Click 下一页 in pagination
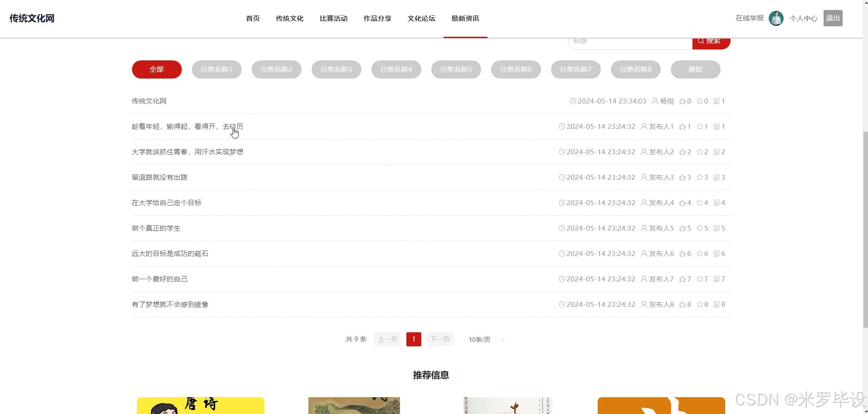 [x=439, y=339]
